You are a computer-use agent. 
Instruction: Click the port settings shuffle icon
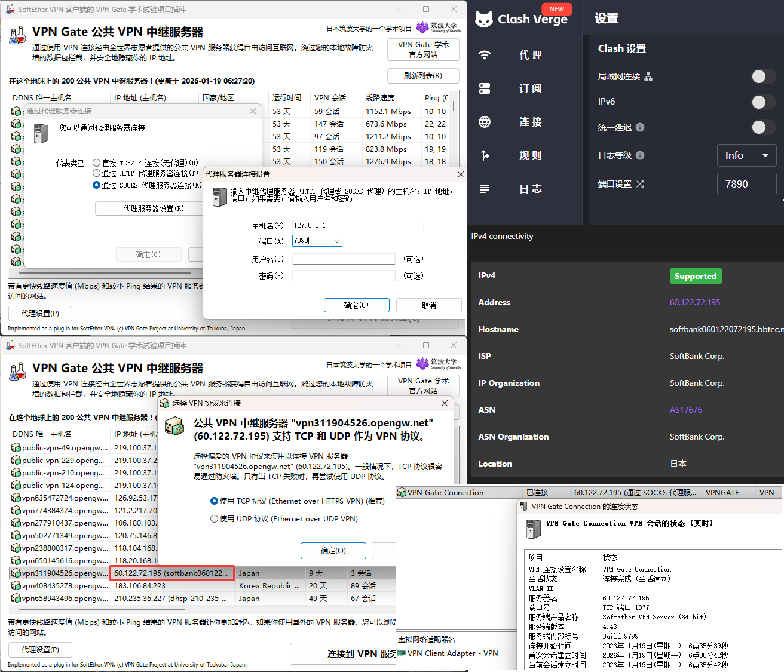point(640,184)
